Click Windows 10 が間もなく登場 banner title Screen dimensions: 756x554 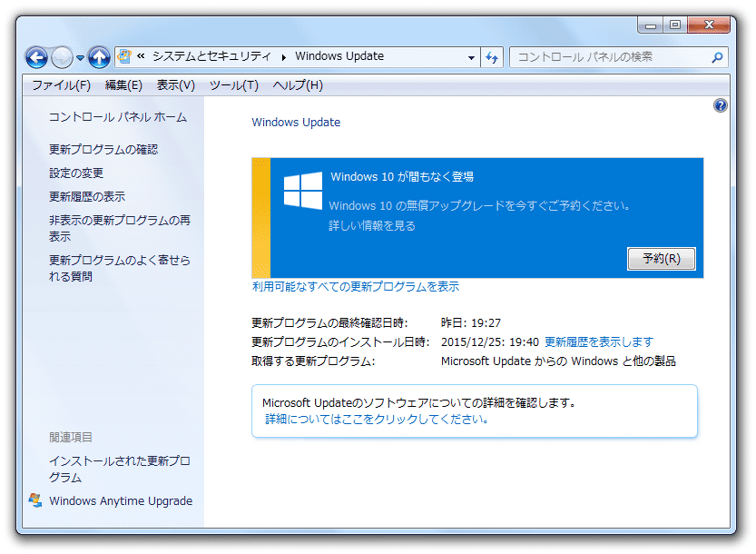(x=402, y=177)
